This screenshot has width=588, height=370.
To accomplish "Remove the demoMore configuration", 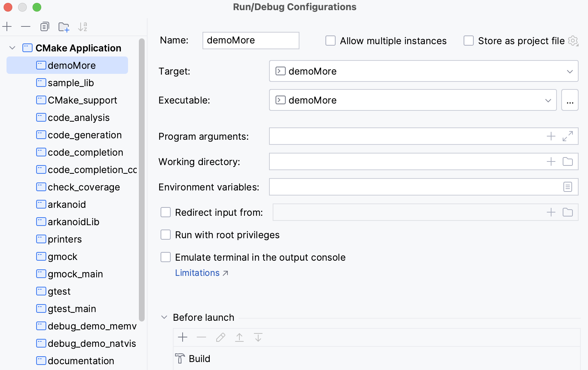I will click(25, 26).
